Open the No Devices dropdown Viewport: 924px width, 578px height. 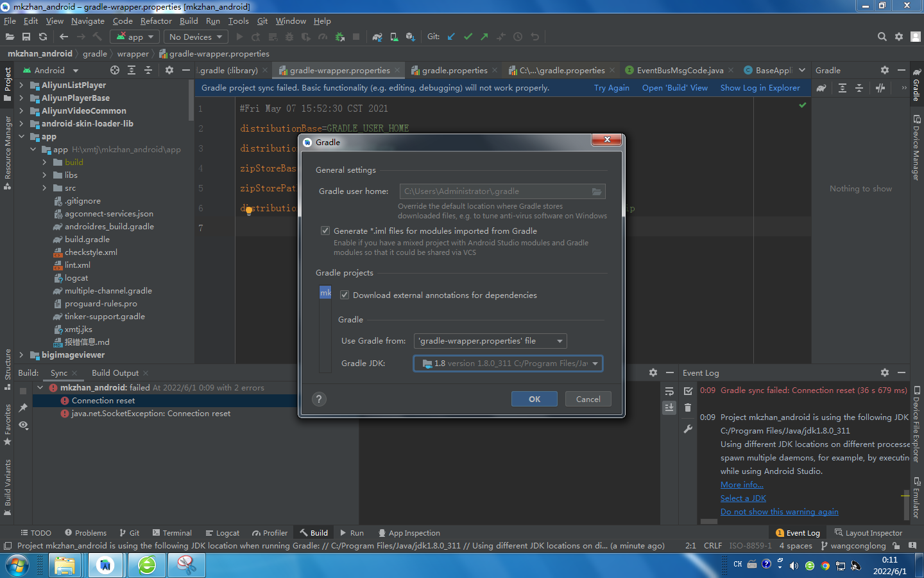click(x=195, y=37)
